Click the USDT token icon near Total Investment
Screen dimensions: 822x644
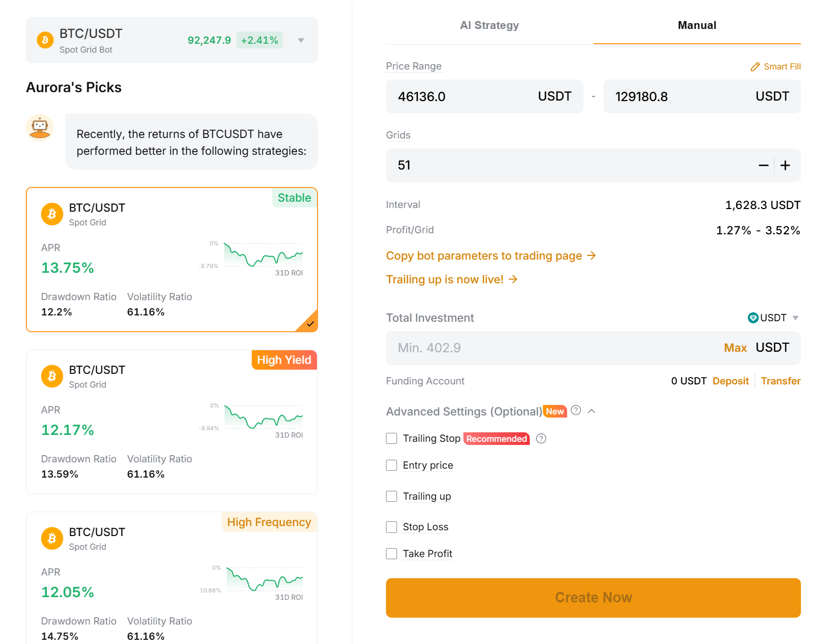(x=753, y=318)
